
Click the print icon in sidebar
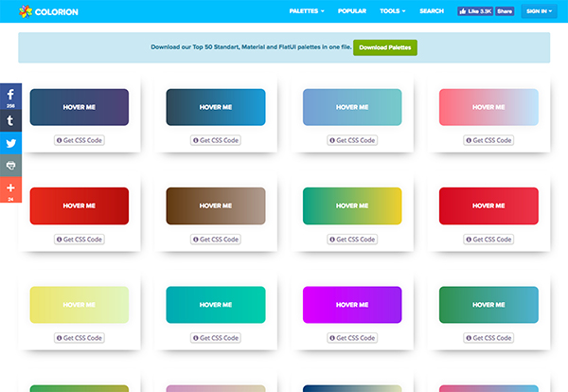10,166
